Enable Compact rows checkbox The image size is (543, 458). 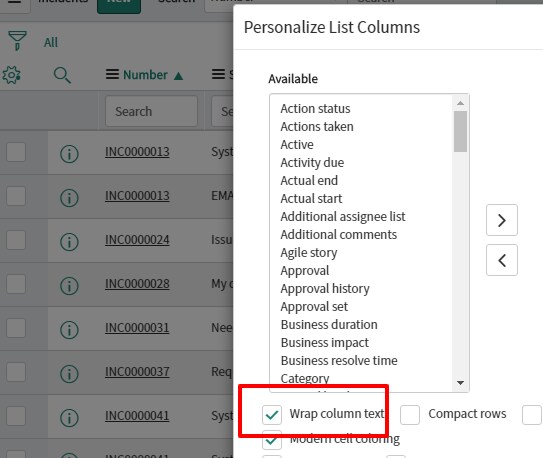(410, 415)
